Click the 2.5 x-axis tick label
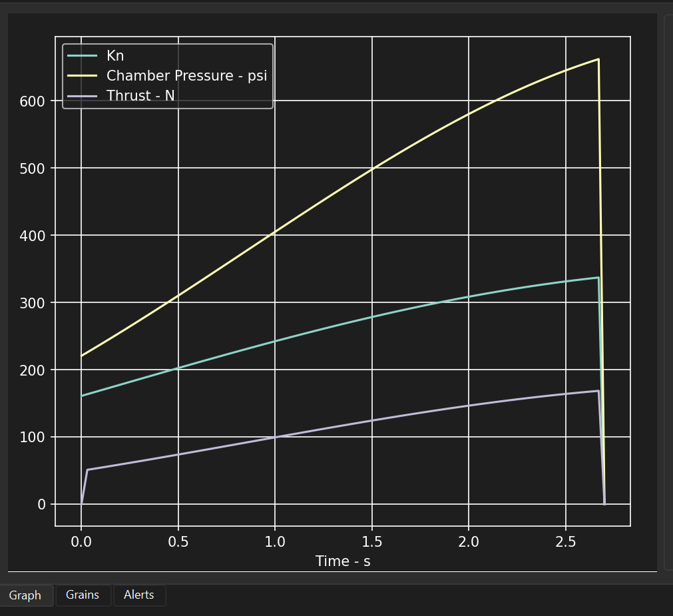The image size is (673, 616). (x=565, y=541)
